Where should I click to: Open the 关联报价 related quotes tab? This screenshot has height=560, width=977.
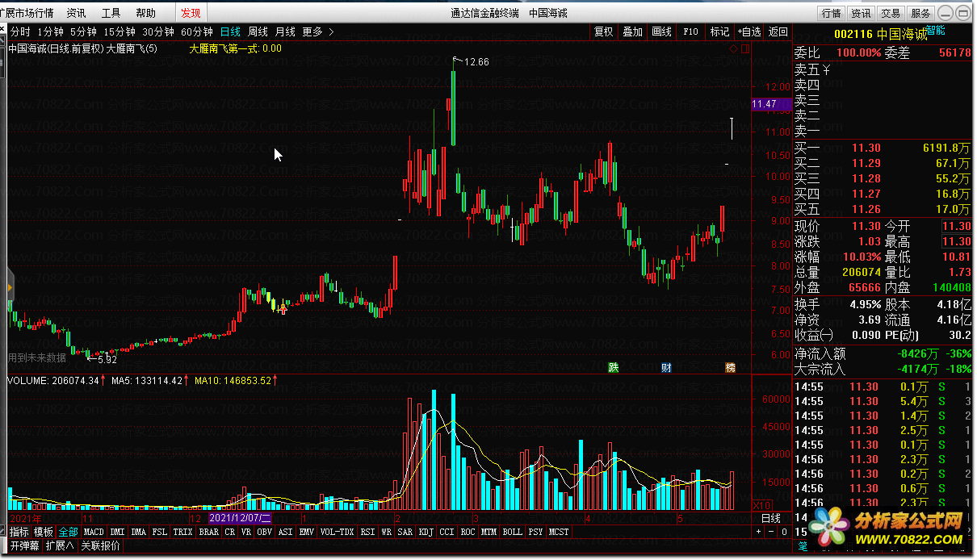[101, 545]
